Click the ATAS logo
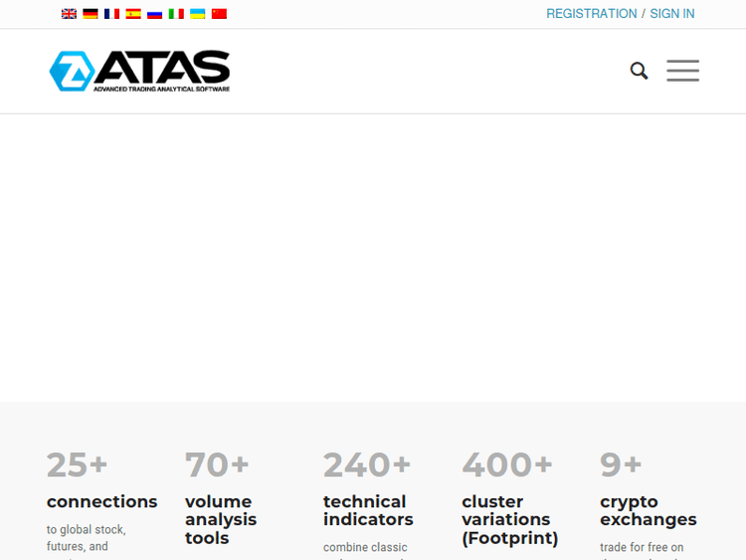746x560 pixels. click(x=140, y=71)
